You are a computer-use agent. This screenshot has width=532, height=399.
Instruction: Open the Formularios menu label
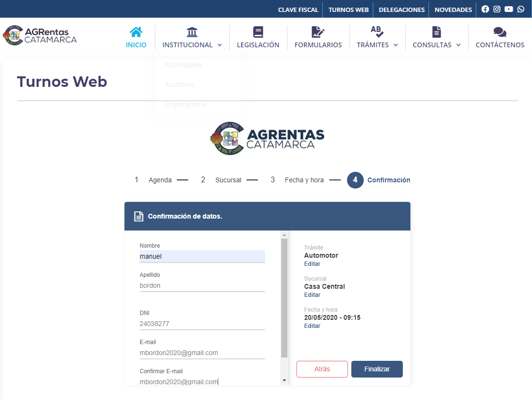(x=318, y=45)
